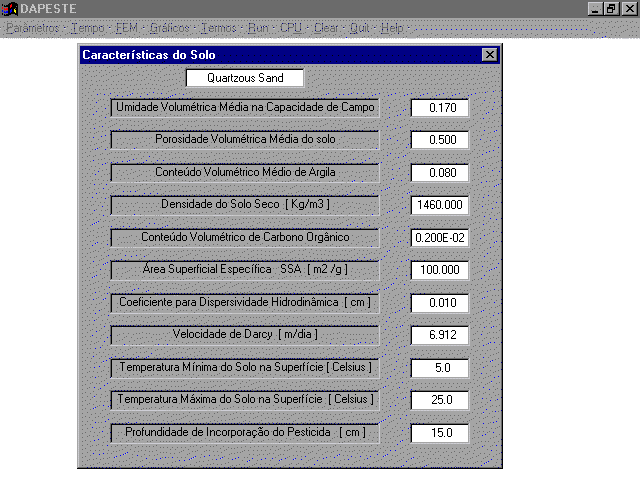Open the Help menu

click(392, 28)
